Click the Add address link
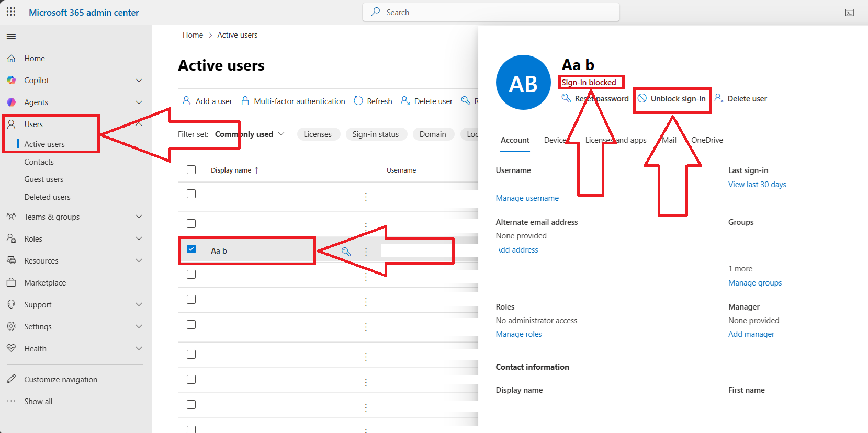 (x=518, y=250)
